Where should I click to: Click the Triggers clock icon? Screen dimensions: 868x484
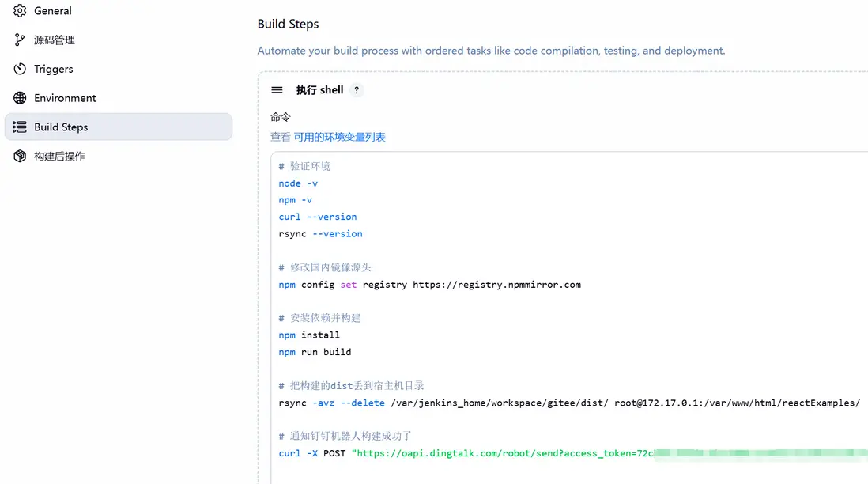20,70
